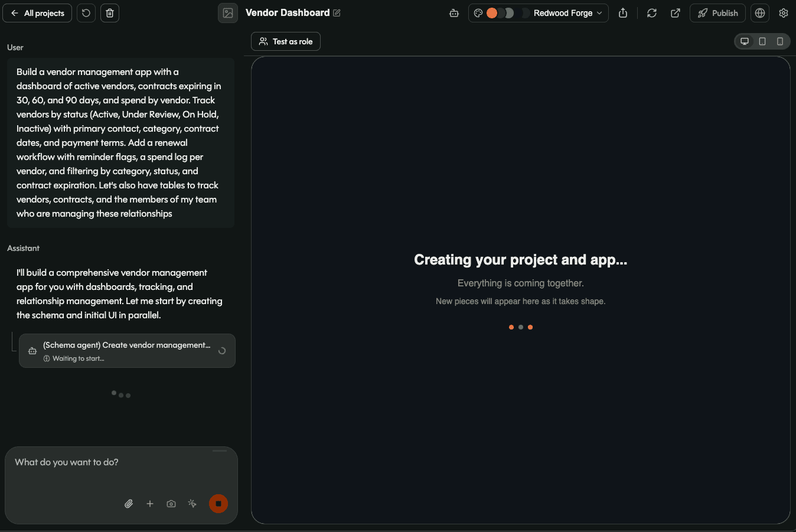Switch preview to desktop view
This screenshot has width=796, height=532.
[745, 41]
